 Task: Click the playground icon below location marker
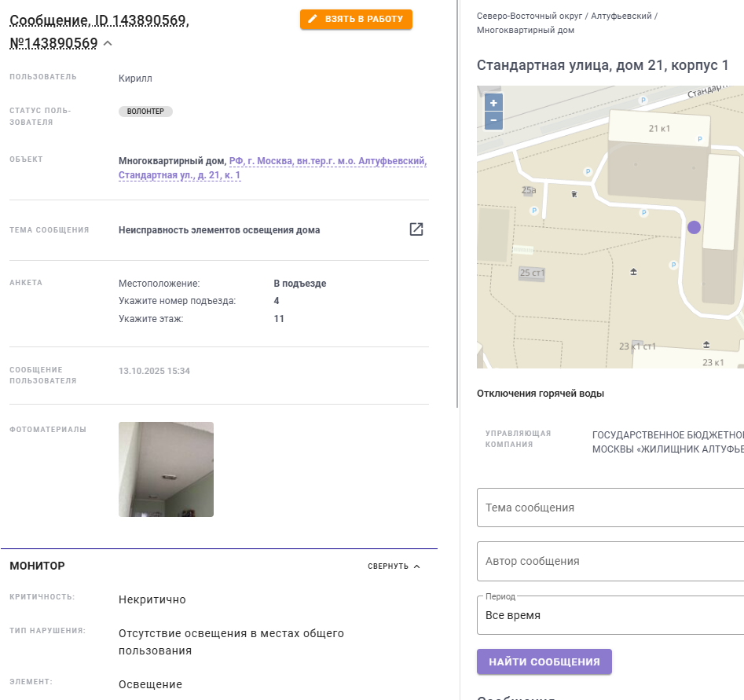click(x=634, y=272)
